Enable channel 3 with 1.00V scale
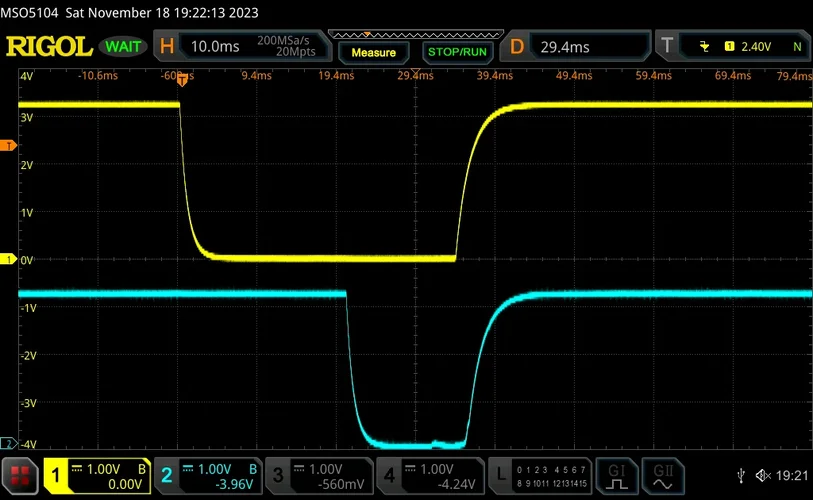Image resolution: width=813 pixels, height=500 pixels. (x=319, y=475)
